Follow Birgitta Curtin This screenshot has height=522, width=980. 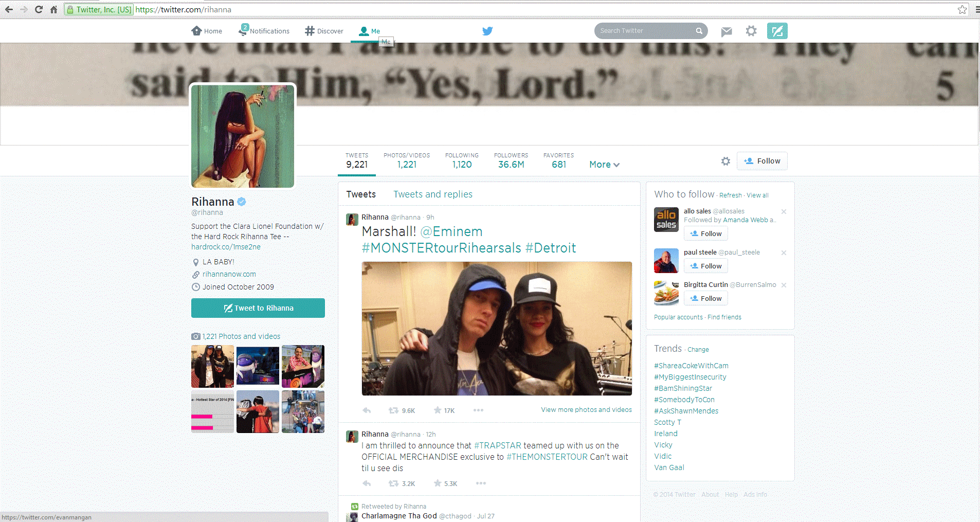click(705, 298)
